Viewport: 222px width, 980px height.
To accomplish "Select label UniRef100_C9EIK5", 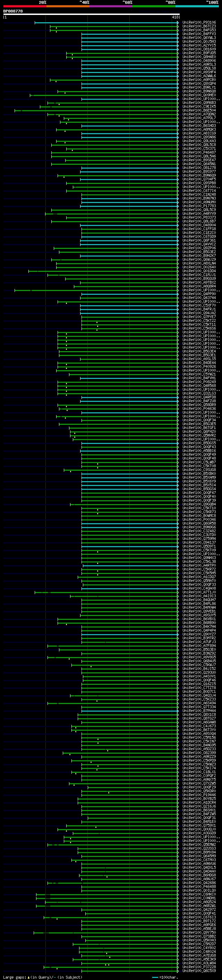I will (x=199, y=106).
